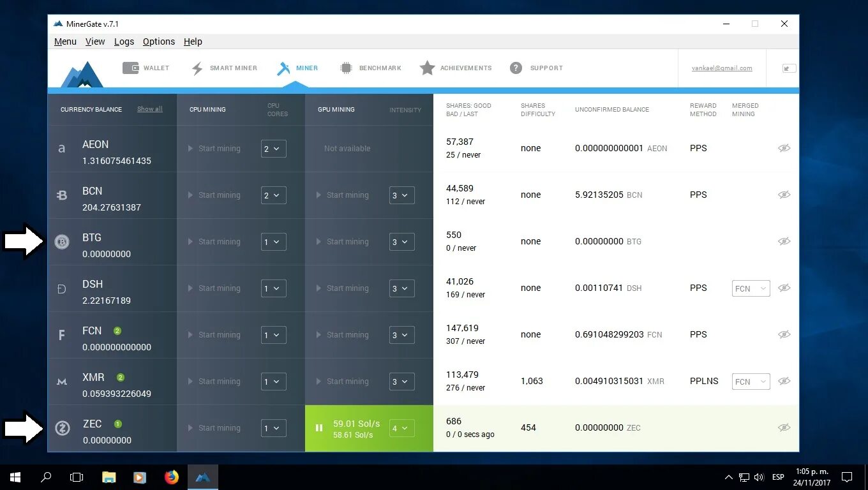The height and width of the screenshot is (490, 868).
Task: Hide the FCN row with eye icon
Action: click(x=784, y=334)
